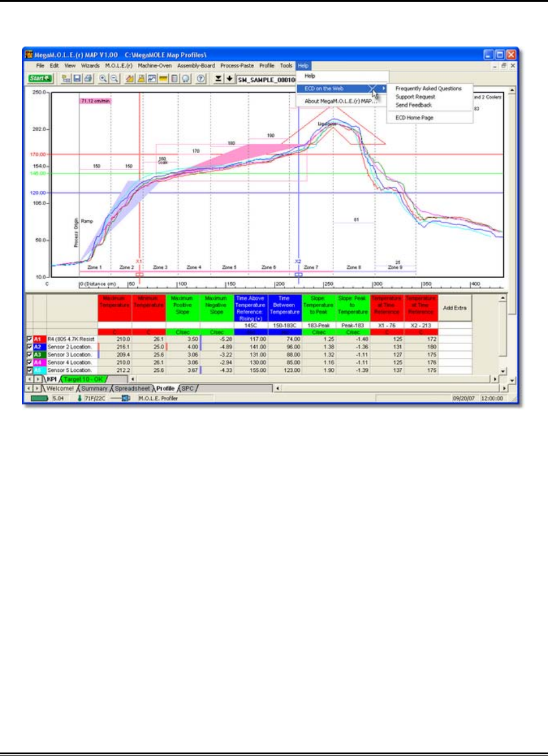The image size is (548, 756).
Task: Select the 'R4 (805 4.7K Resist' row label
Action: pyautogui.click(x=71, y=339)
